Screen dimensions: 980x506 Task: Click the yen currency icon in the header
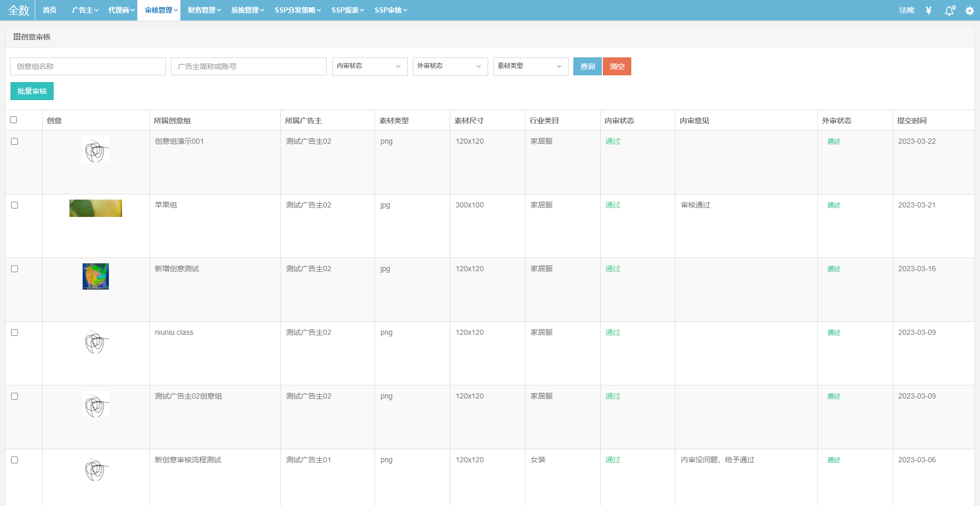[928, 11]
